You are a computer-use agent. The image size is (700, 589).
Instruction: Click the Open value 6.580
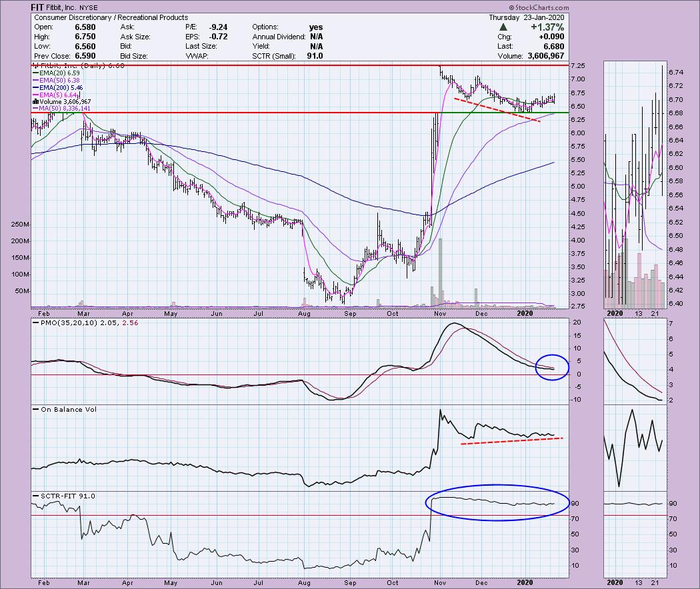coord(85,27)
